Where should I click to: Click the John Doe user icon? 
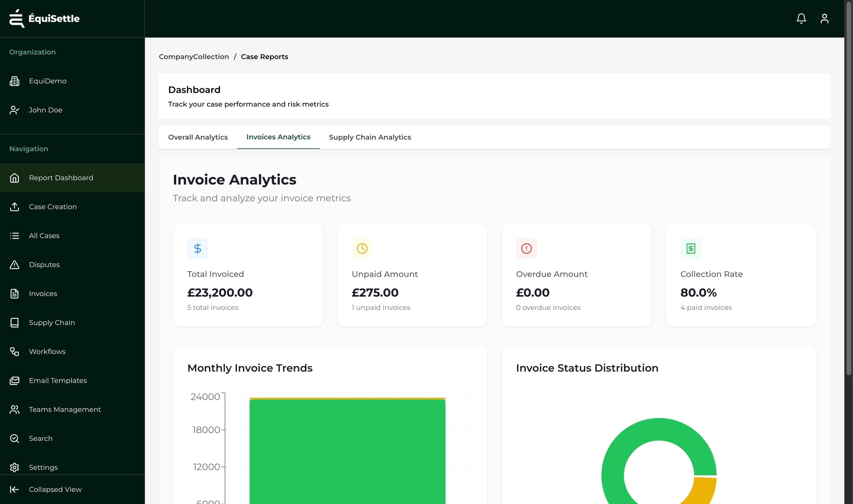pos(14,110)
